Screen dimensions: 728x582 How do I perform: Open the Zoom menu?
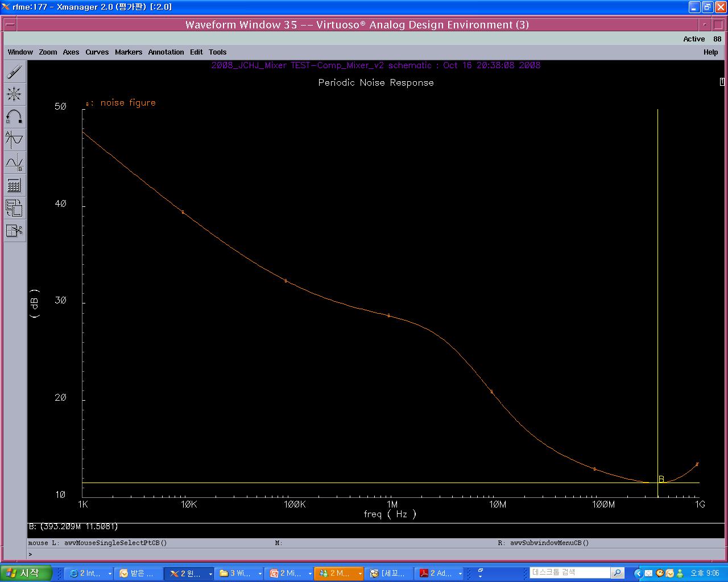(48, 52)
